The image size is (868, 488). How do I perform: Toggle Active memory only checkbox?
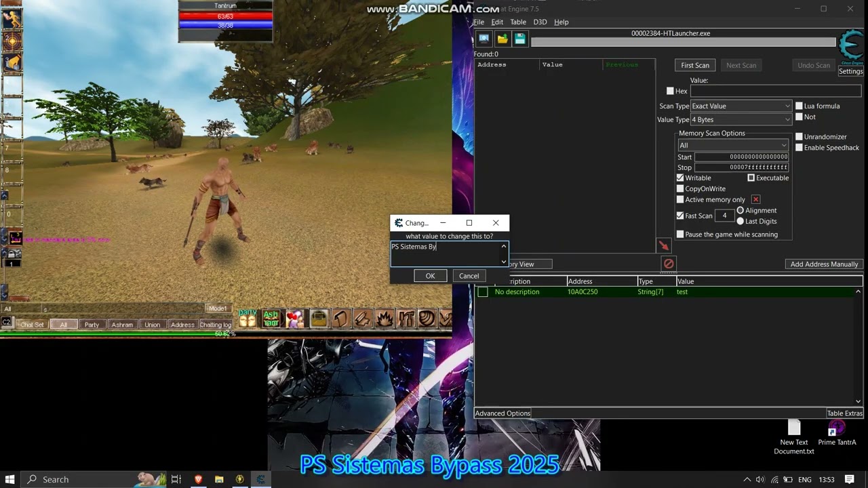[680, 199]
